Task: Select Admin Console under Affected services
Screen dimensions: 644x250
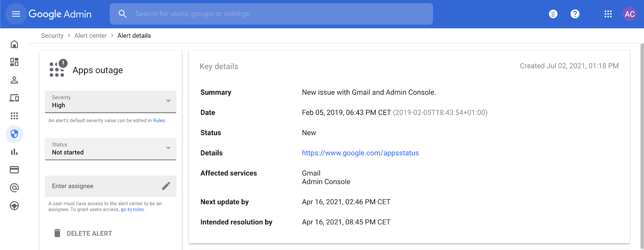Action: (x=326, y=181)
